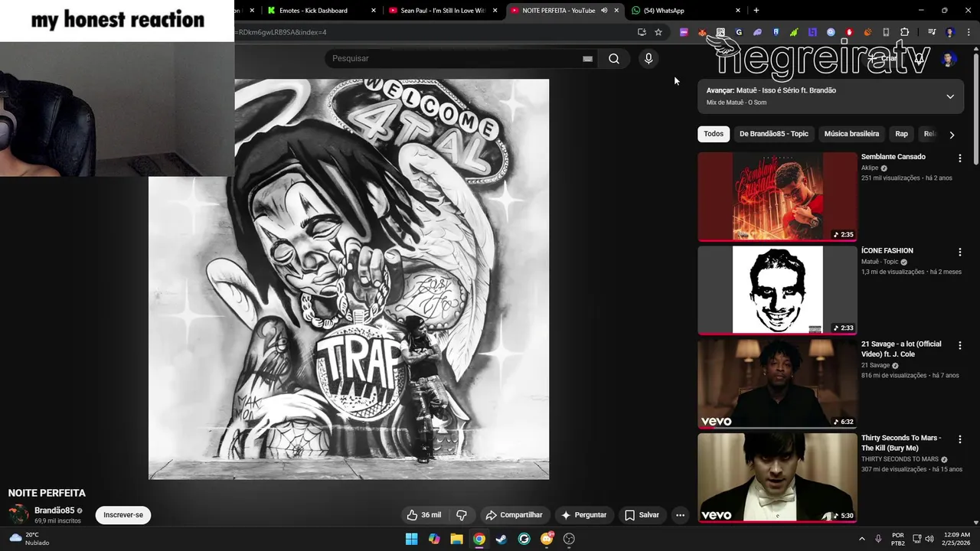Select the De Brandão85 - Topic chip

pyautogui.click(x=773, y=134)
